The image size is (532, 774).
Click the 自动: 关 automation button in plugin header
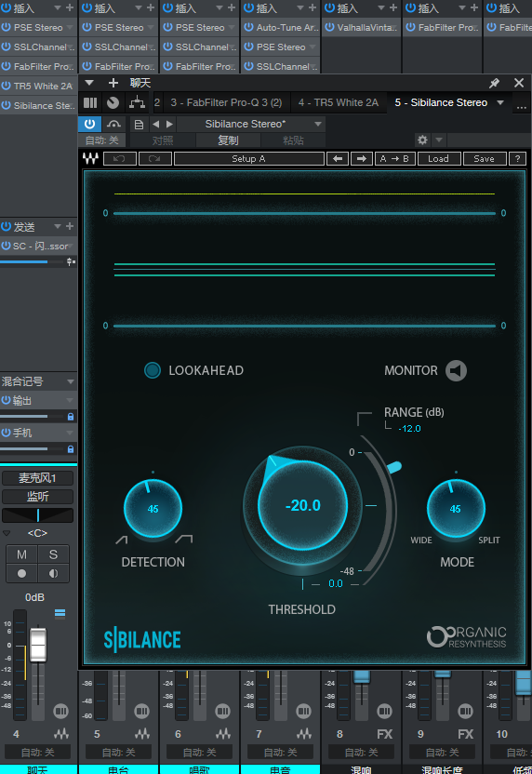pos(101,140)
